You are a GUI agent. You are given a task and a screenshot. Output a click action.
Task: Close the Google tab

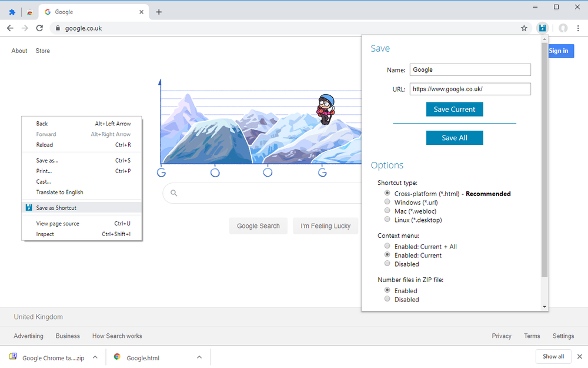tap(141, 12)
